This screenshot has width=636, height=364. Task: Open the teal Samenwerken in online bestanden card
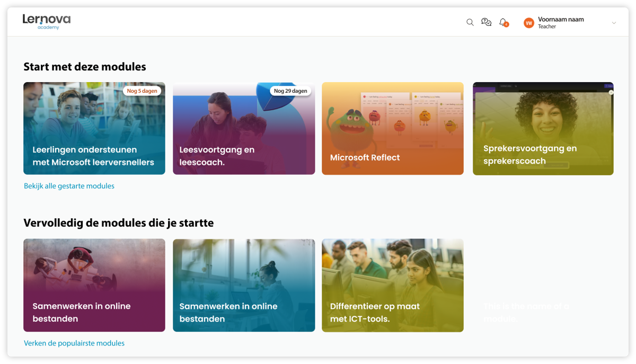[244, 285]
